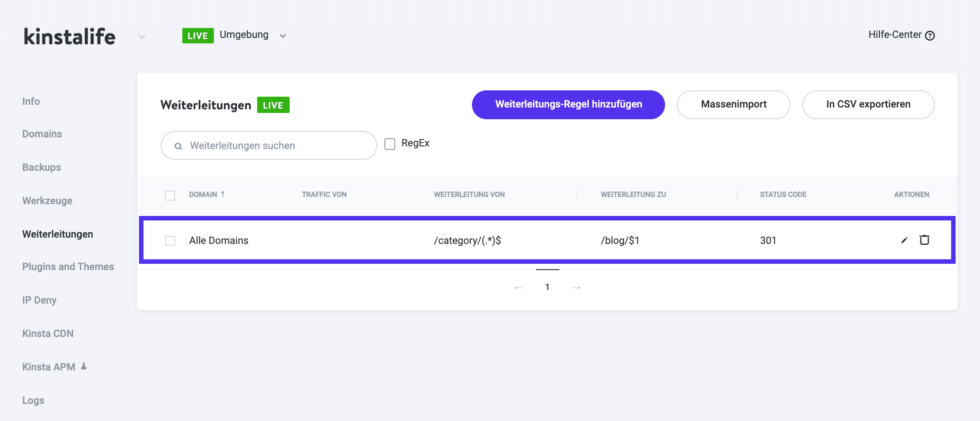980x421 pixels.
Task: Navigate to Plugins and Themes in sidebar
Action: click(68, 267)
